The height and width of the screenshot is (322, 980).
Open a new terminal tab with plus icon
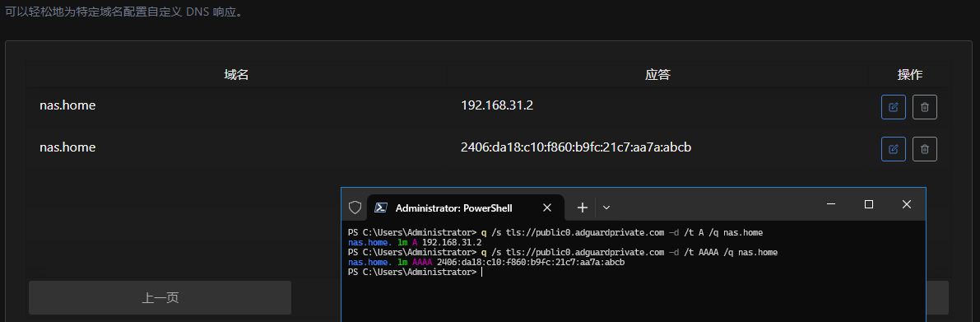click(x=582, y=208)
